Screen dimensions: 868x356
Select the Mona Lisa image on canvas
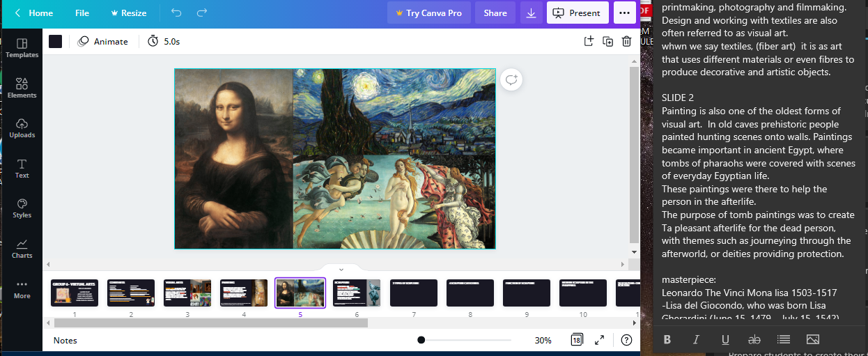coord(233,158)
